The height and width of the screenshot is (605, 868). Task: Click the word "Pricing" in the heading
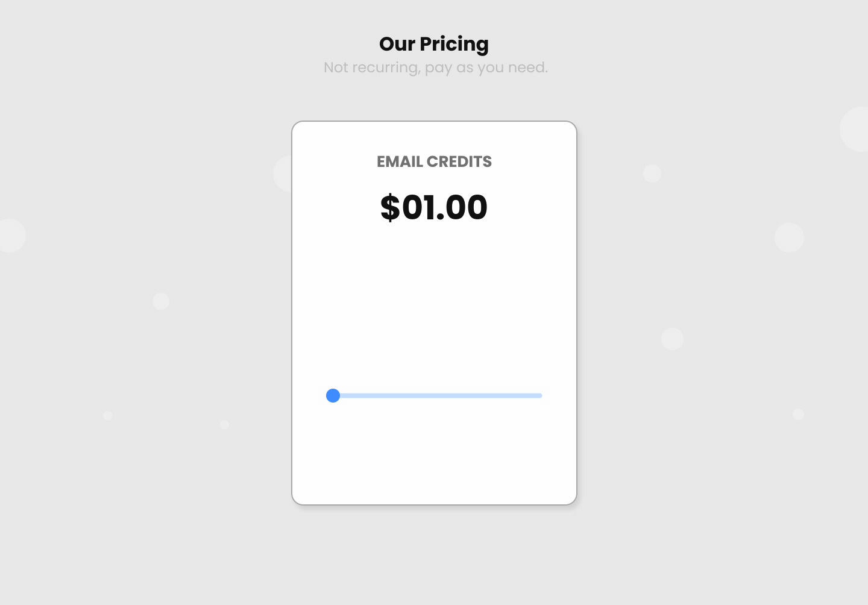[x=454, y=45]
